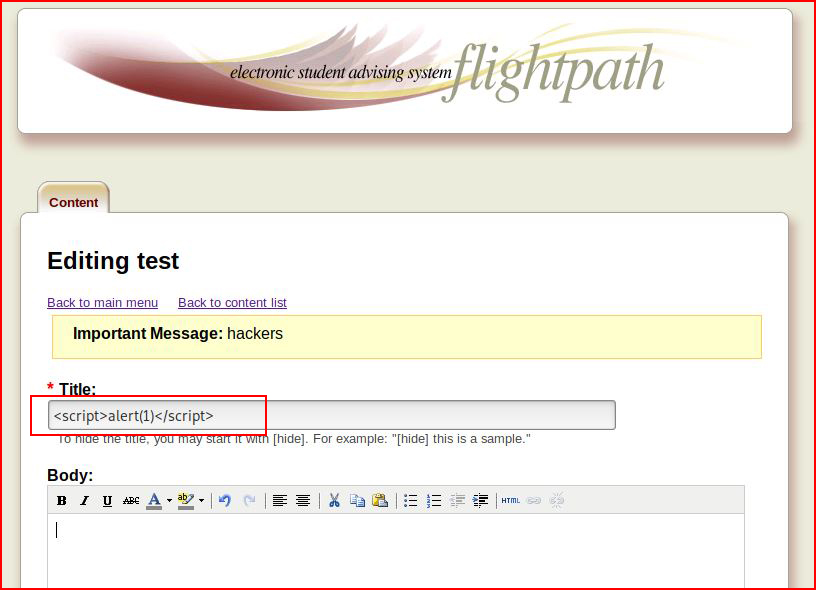Undo the last edit
The height and width of the screenshot is (590, 816).
(225, 501)
